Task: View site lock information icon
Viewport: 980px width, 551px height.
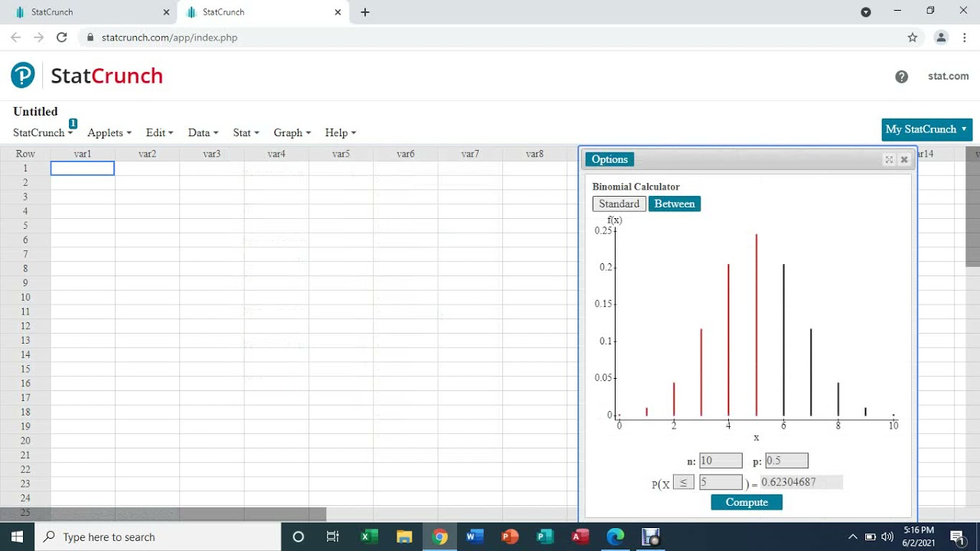Action: point(90,37)
